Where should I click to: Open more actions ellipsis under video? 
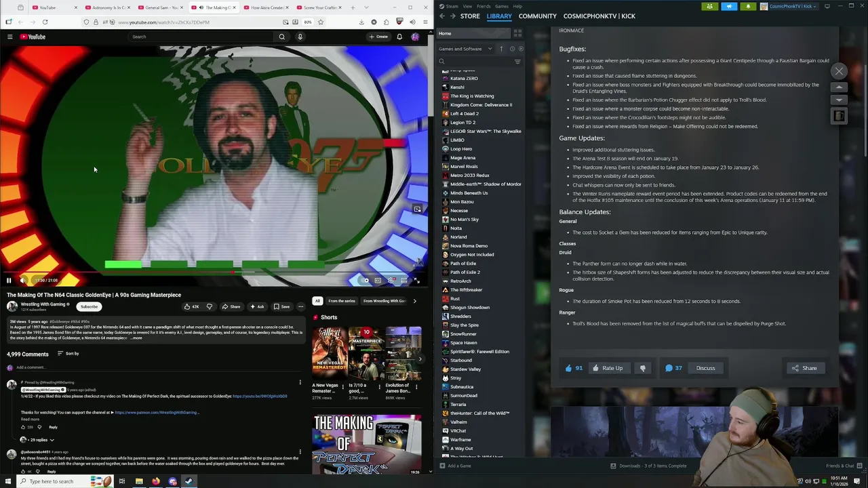point(301,306)
